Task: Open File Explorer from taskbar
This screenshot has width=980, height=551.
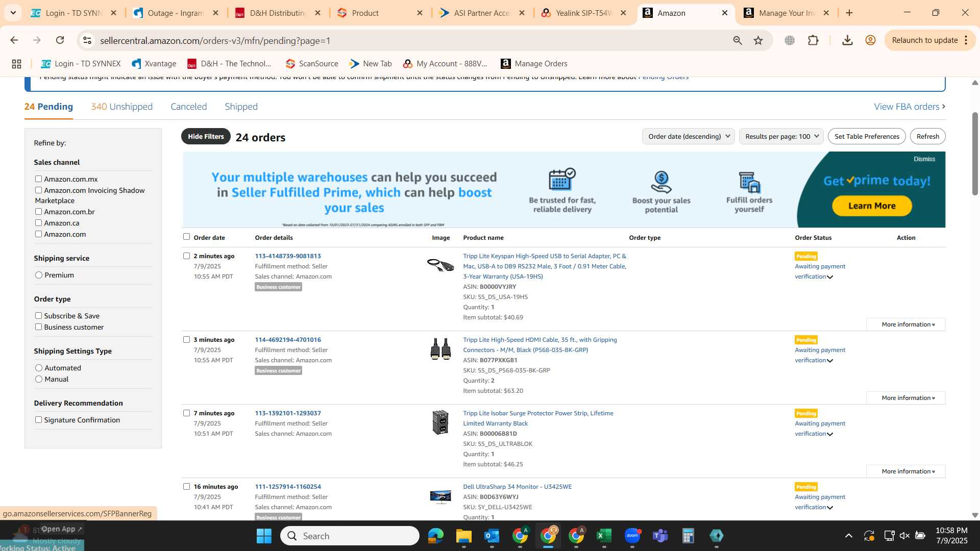Action: pos(464,536)
